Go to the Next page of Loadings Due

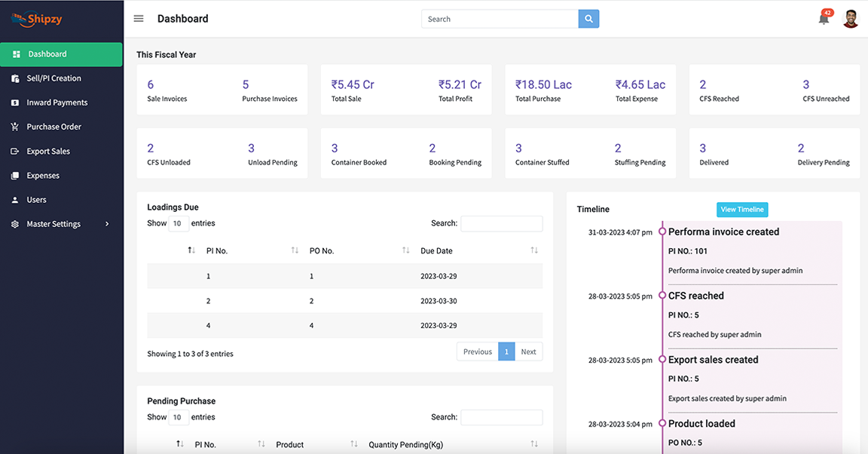(528, 351)
